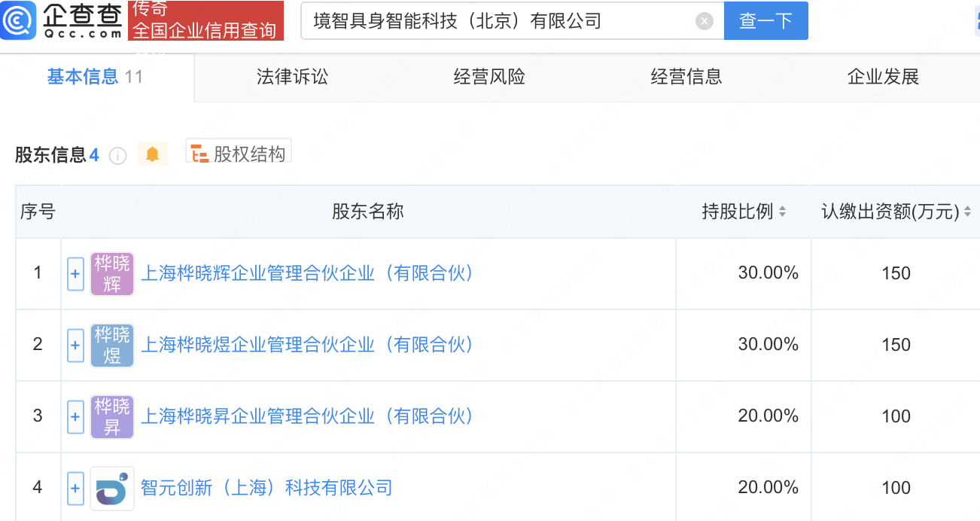This screenshot has width=980, height=521.
Task: Switch to the 基本信息 tab
Action: [x=96, y=77]
